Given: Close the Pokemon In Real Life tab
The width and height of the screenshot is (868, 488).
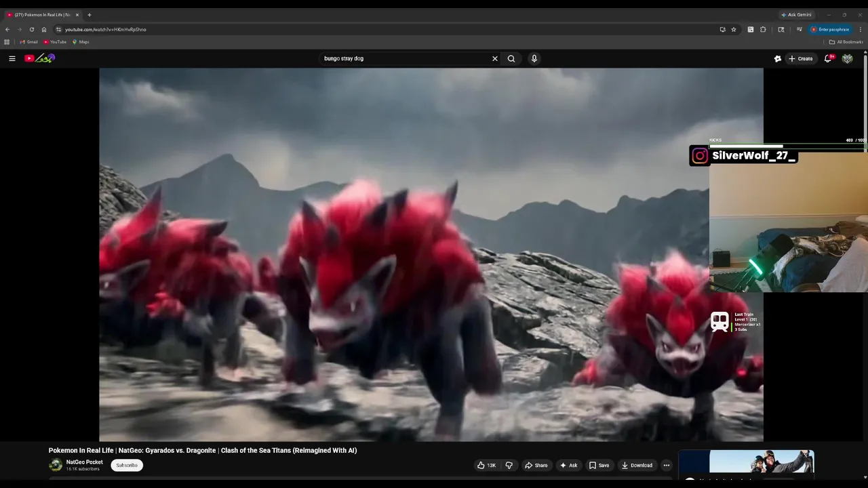Looking at the screenshot, I should click(77, 14).
